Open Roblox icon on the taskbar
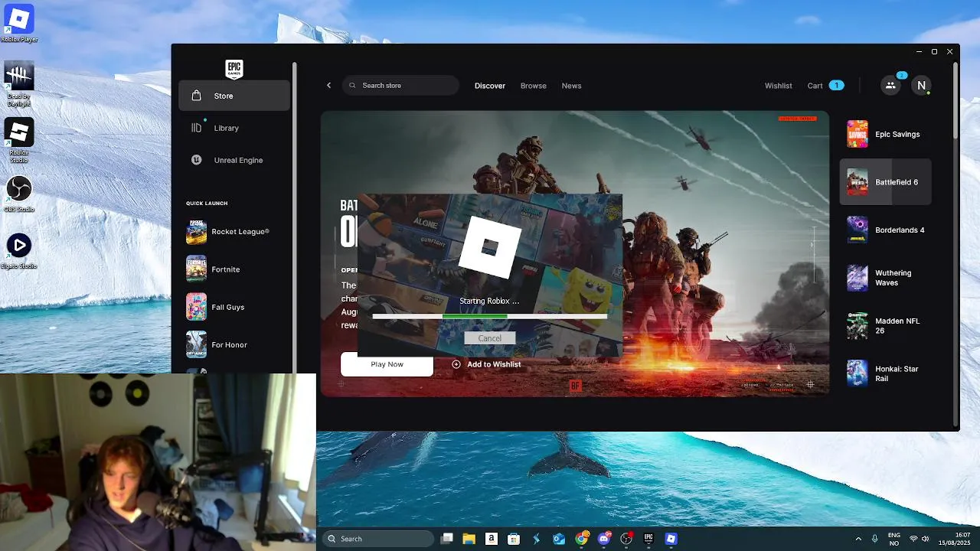980x551 pixels. click(671, 539)
